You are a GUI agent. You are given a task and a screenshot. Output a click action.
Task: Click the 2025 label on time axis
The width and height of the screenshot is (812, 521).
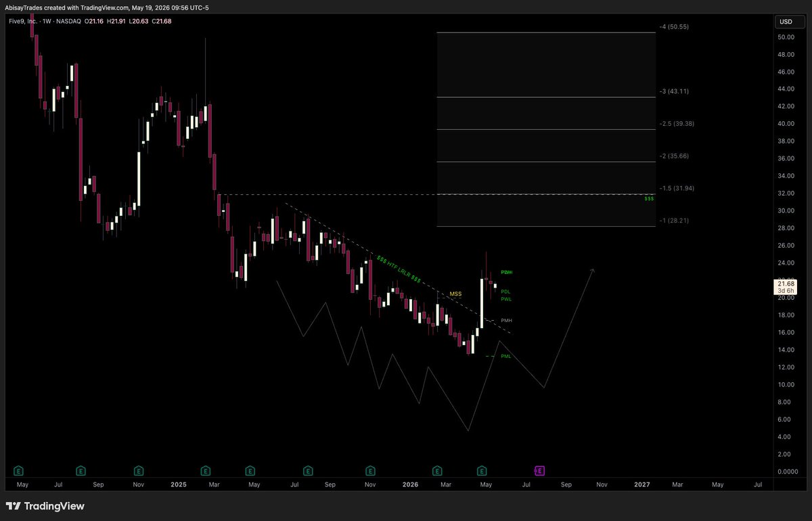click(x=179, y=484)
